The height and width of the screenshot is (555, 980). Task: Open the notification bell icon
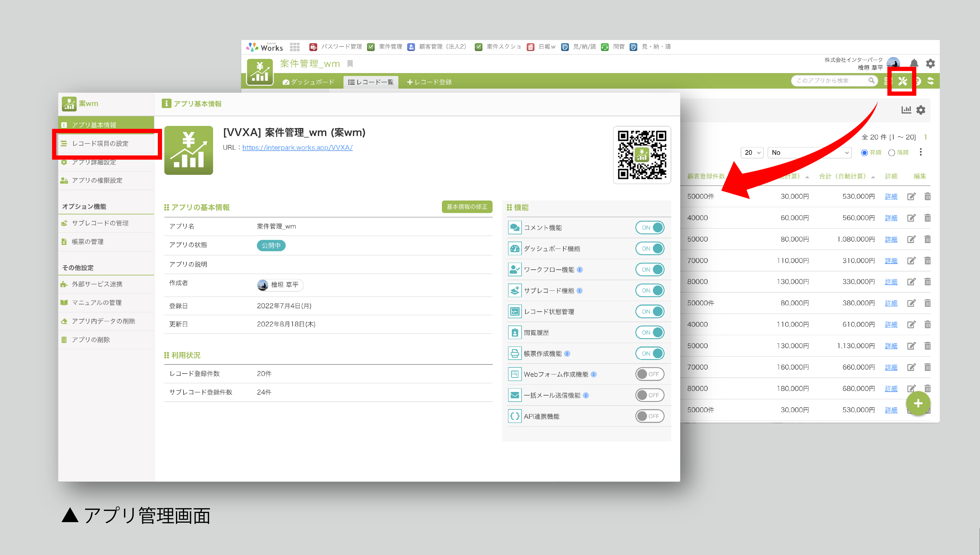click(914, 63)
